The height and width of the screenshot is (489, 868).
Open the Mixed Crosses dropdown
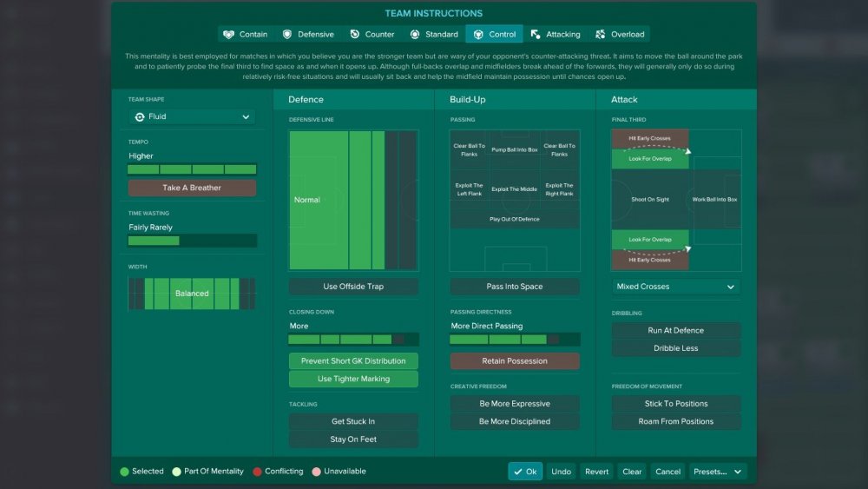tap(676, 287)
